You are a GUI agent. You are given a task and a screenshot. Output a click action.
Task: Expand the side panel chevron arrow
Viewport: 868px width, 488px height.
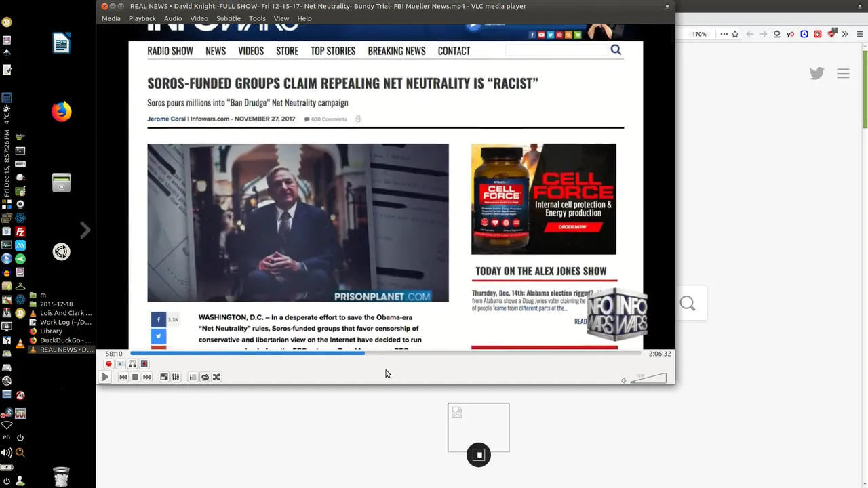click(x=85, y=230)
